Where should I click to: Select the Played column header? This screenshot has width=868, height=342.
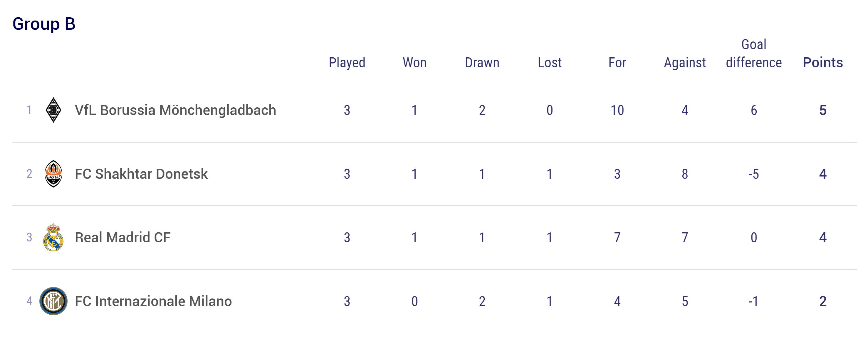[x=347, y=63]
